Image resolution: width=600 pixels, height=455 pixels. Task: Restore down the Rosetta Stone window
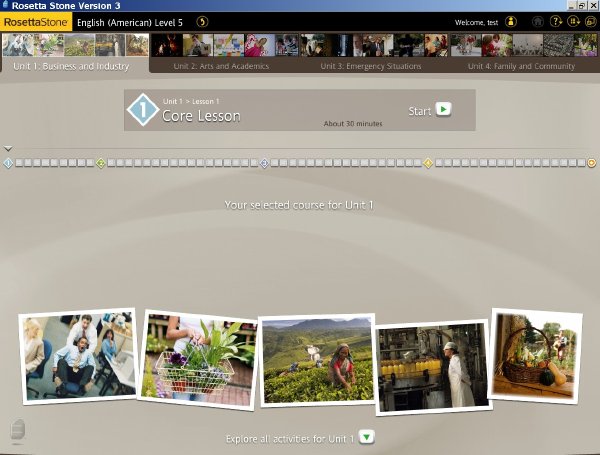pyautogui.click(x=582, y=5)
